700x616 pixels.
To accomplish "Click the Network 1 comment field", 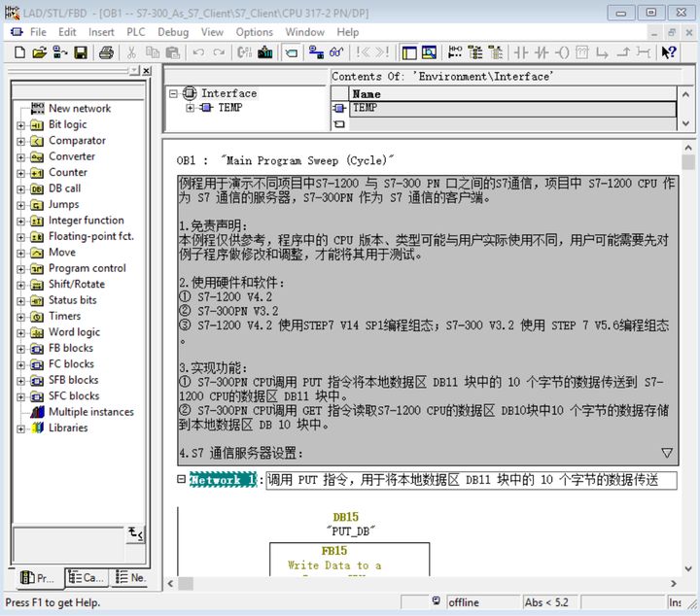I will pyautogui.click(x=471, y=480).
